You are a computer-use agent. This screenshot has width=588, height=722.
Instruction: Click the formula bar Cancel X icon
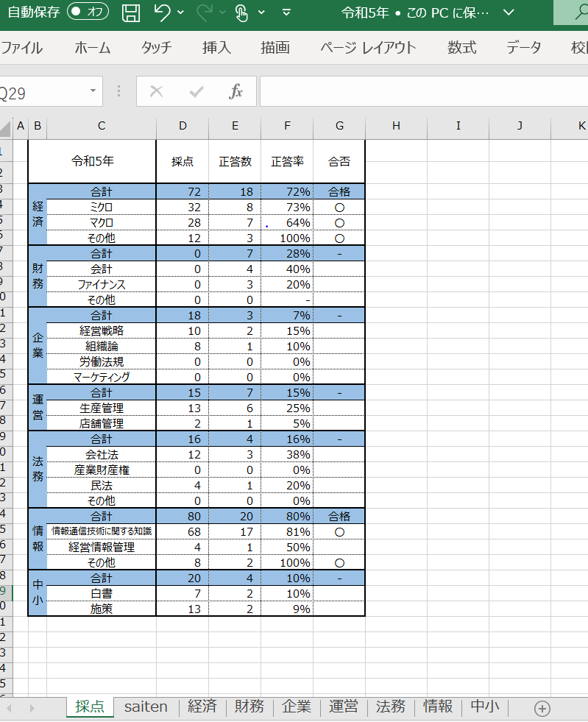point(157,92)
